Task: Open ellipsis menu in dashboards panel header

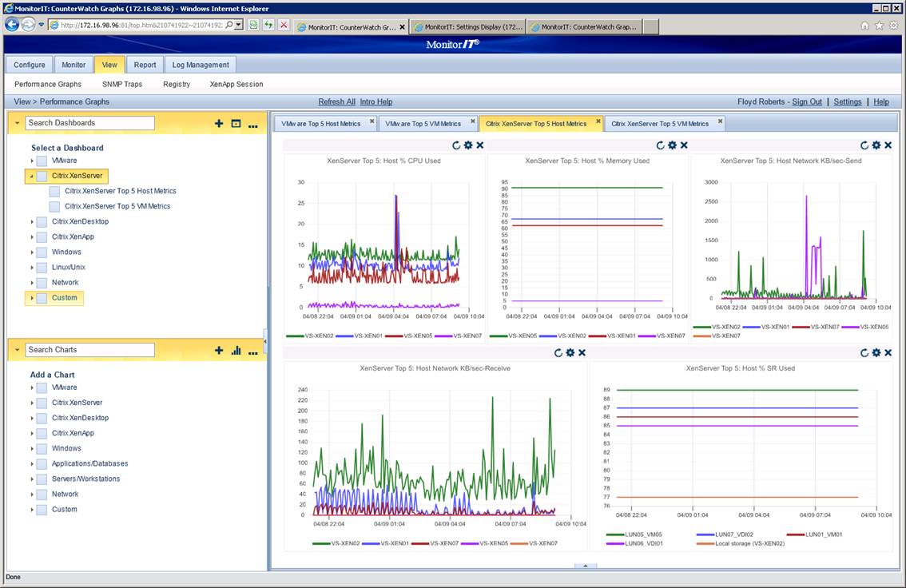Action: click(253, 124)
